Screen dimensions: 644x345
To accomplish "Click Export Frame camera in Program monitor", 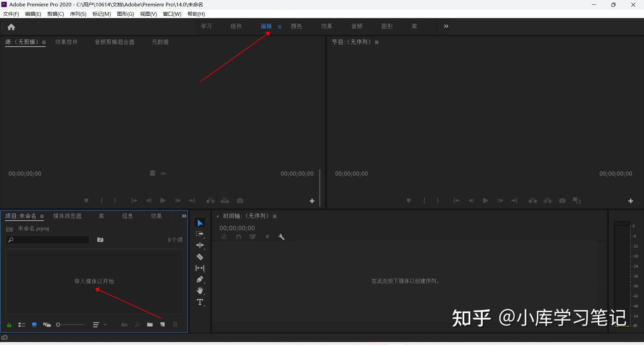I will pos(562,200).
